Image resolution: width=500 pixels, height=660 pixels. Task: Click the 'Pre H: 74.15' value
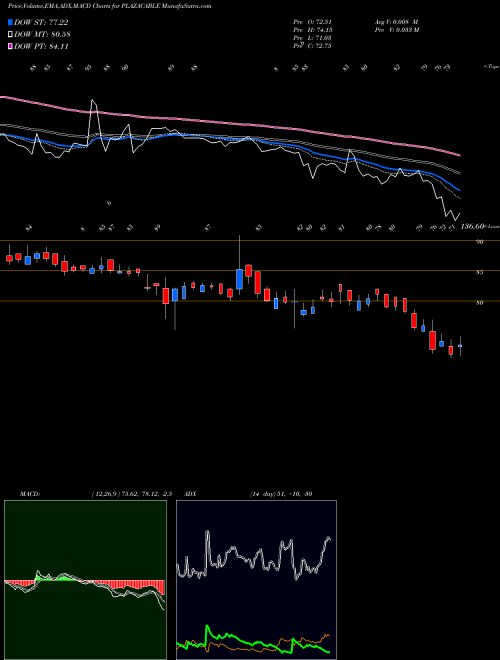[312, 30]
